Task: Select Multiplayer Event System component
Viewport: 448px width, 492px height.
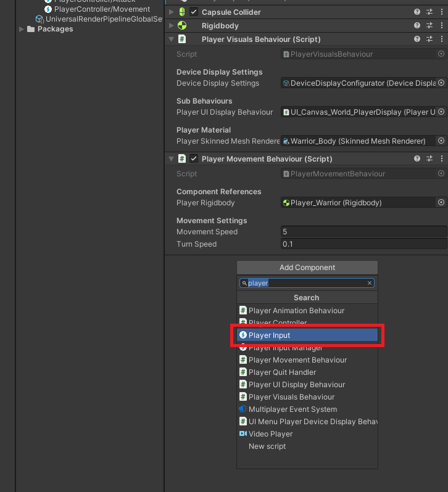Action: click(x=307, y=409)
